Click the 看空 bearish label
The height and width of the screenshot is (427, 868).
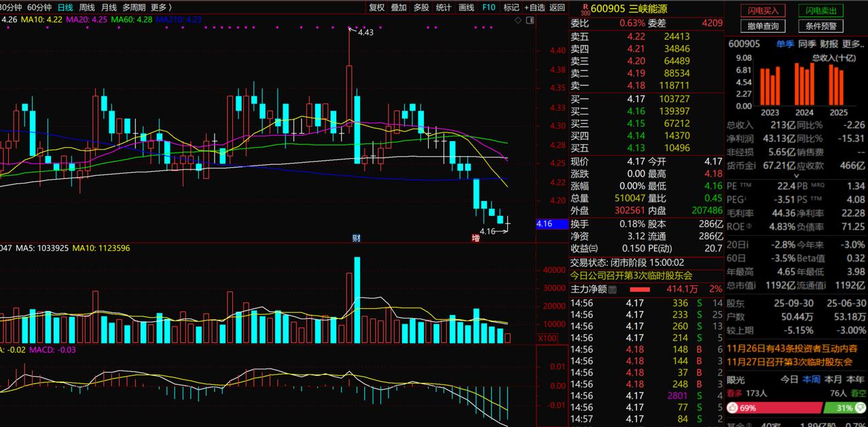point(857,393)
